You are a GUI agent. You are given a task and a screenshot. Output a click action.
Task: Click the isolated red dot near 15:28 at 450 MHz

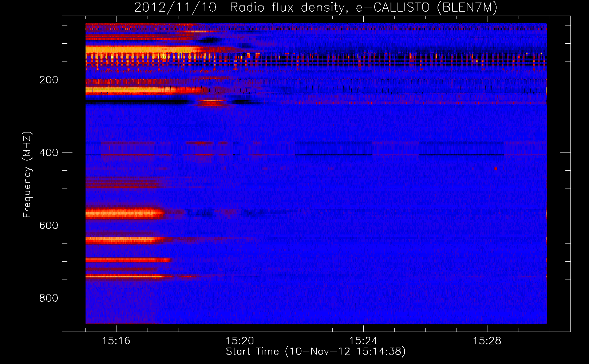point(496,169)
